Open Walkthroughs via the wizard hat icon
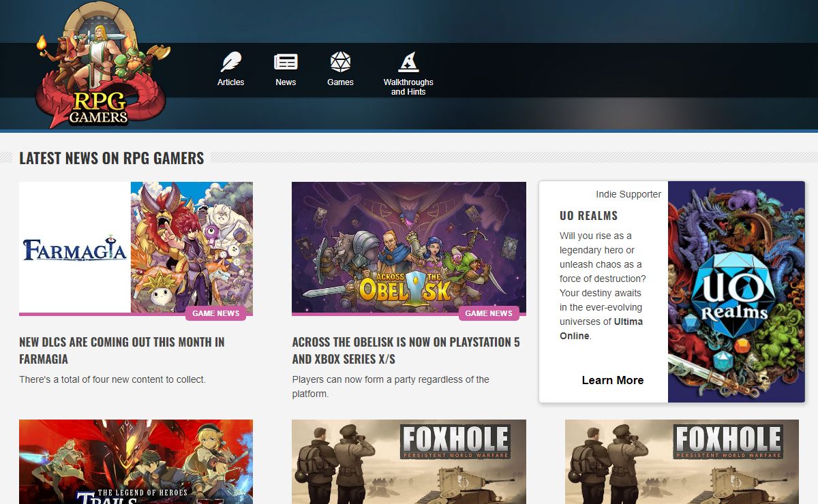 (408, 62)
